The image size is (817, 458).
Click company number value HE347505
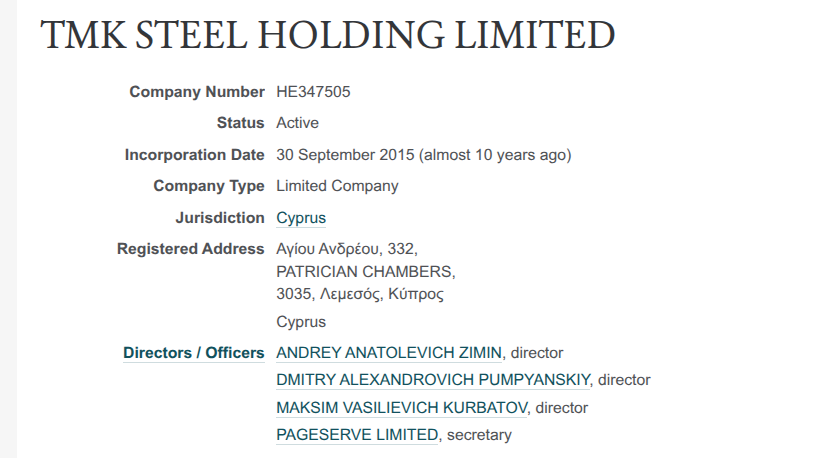313,92
